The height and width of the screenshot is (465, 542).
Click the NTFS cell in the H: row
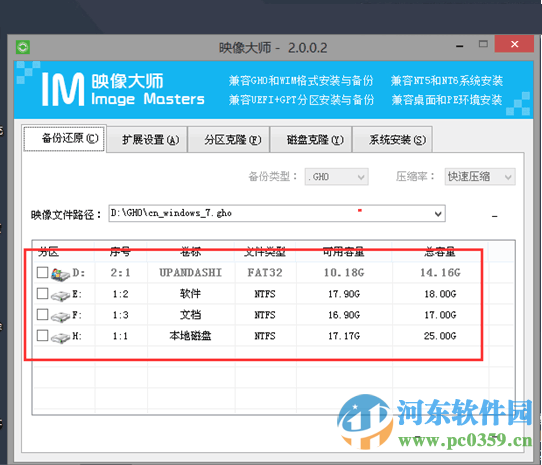coord(265,336)
